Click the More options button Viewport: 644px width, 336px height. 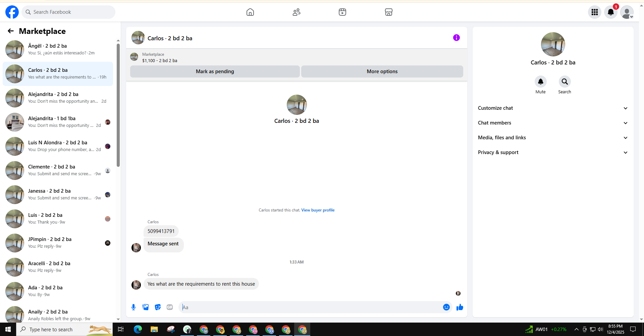[382, 71]
